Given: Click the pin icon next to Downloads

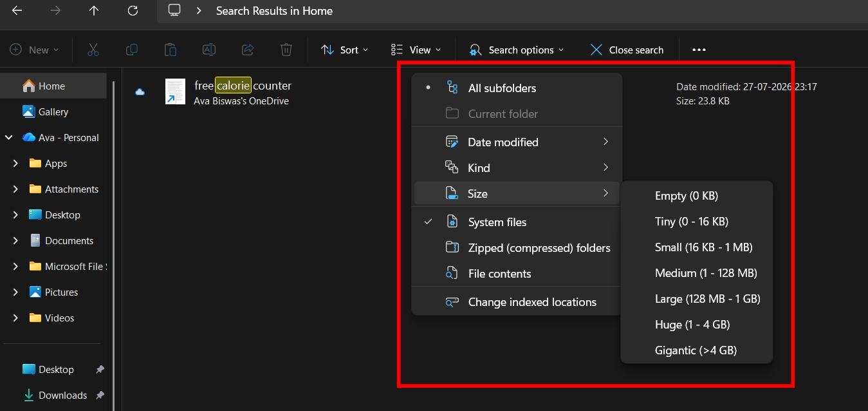Looking at the screenshot, I should (100, 395).
